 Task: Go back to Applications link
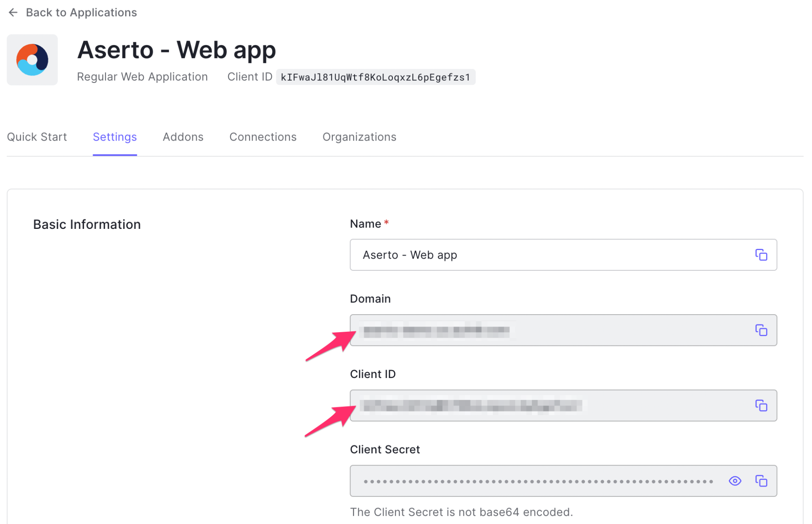pos(81,13)
